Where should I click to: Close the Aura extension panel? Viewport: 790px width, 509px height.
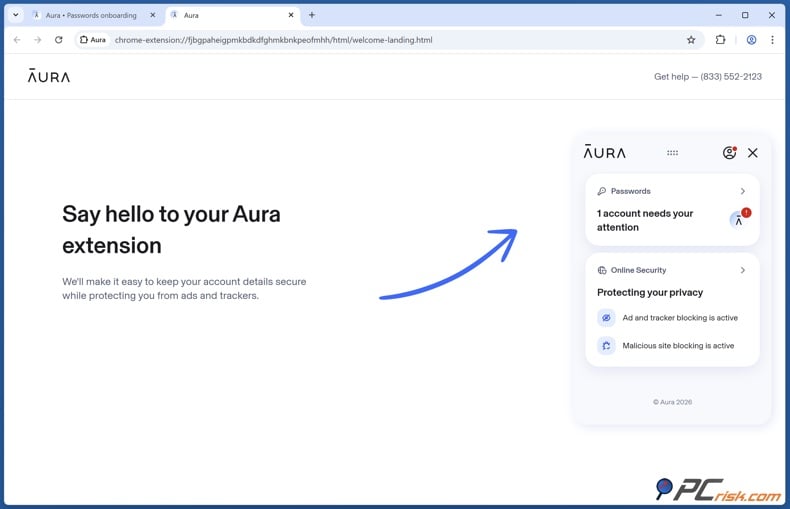(753, 153)
